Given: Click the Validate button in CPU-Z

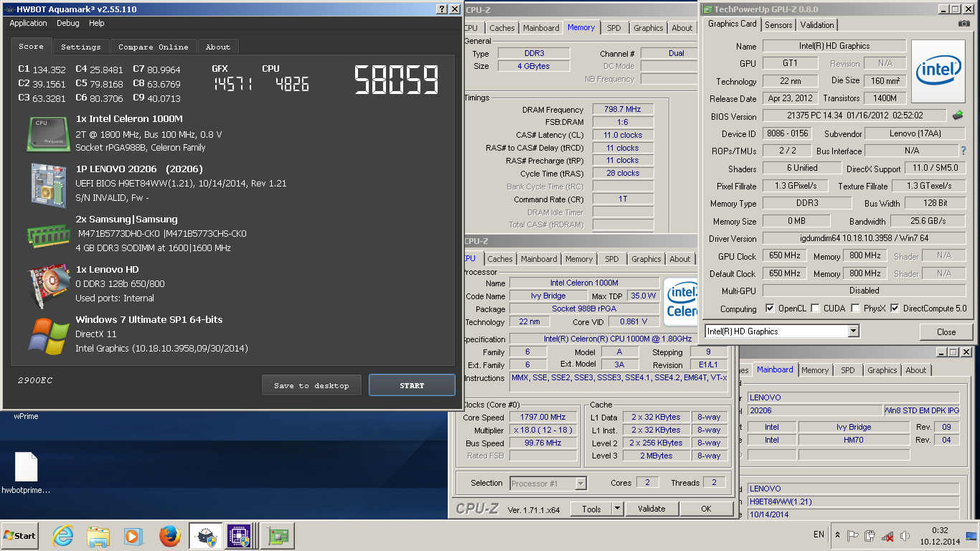Looking at the screenshot, I should [651, 509].
